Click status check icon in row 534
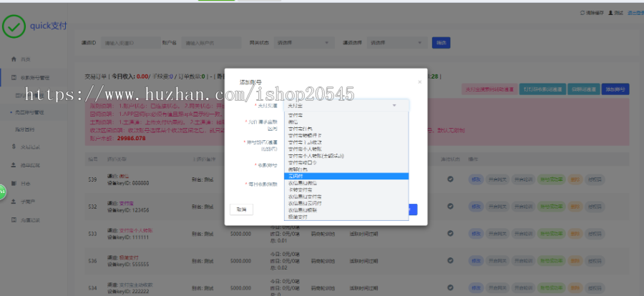Screen dimensions: 644x296 (450, 287)
